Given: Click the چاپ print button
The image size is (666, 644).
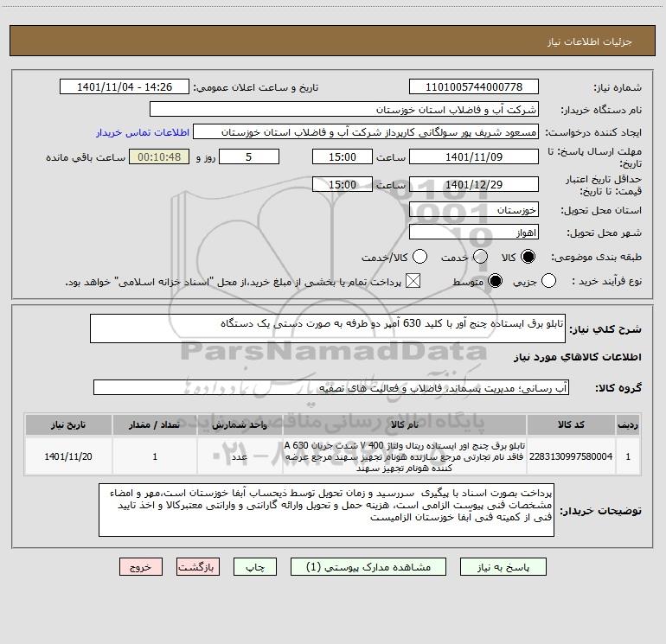Looking at the screenshot, I should pos(255,567).
